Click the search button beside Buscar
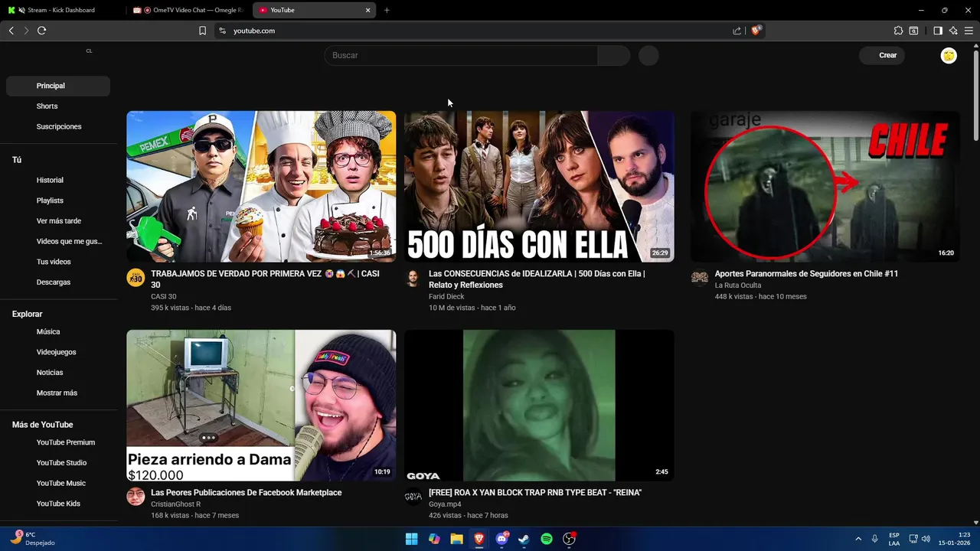This screenshot has height=551, width=980. [x=613, y=55]
